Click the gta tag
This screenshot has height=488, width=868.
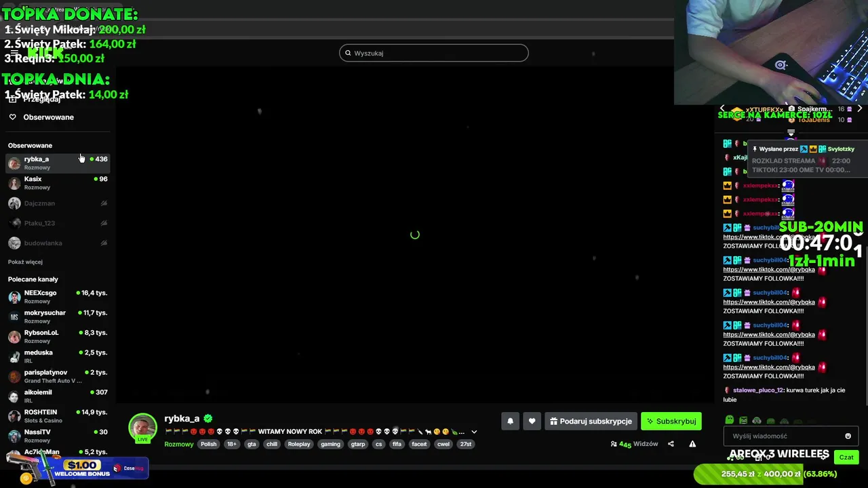click(x=252, y=444)
